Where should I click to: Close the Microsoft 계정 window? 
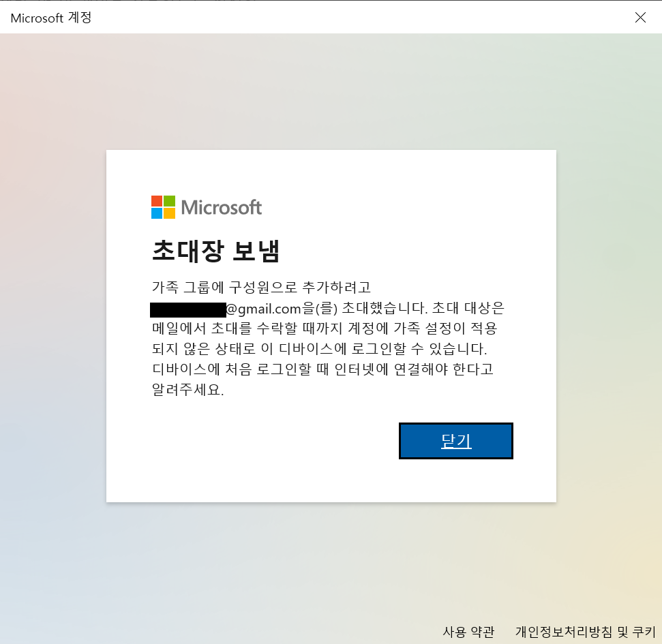tap(640, 17)
